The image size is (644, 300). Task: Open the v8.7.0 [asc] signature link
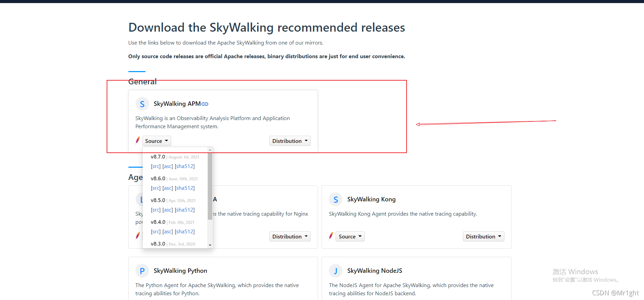tap(168, 166)
